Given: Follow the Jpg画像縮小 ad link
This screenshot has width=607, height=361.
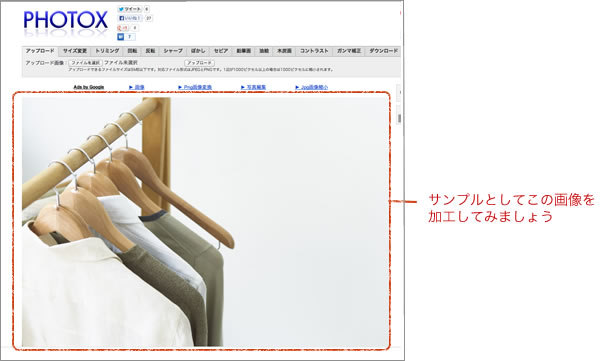Looking at the screenshot, I should pos(312,87).
